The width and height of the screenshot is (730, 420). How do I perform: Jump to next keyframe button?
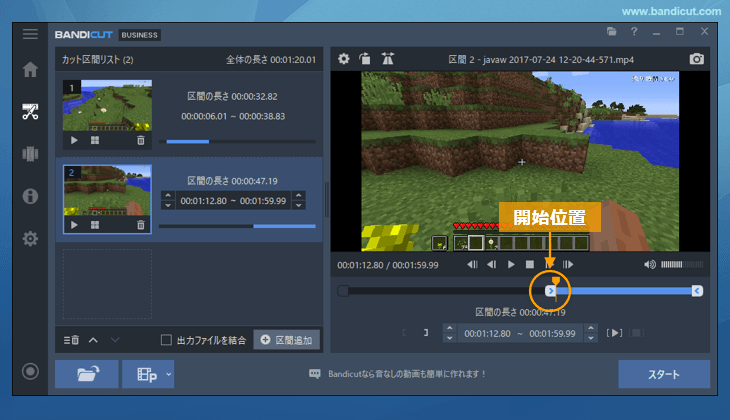point(568,264)
